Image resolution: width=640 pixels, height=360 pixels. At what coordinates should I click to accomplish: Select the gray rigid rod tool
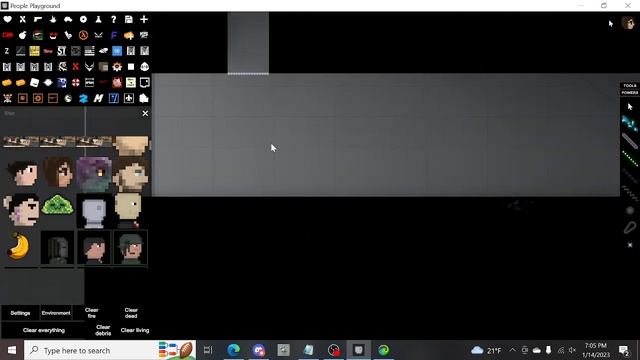pos(630,141)
